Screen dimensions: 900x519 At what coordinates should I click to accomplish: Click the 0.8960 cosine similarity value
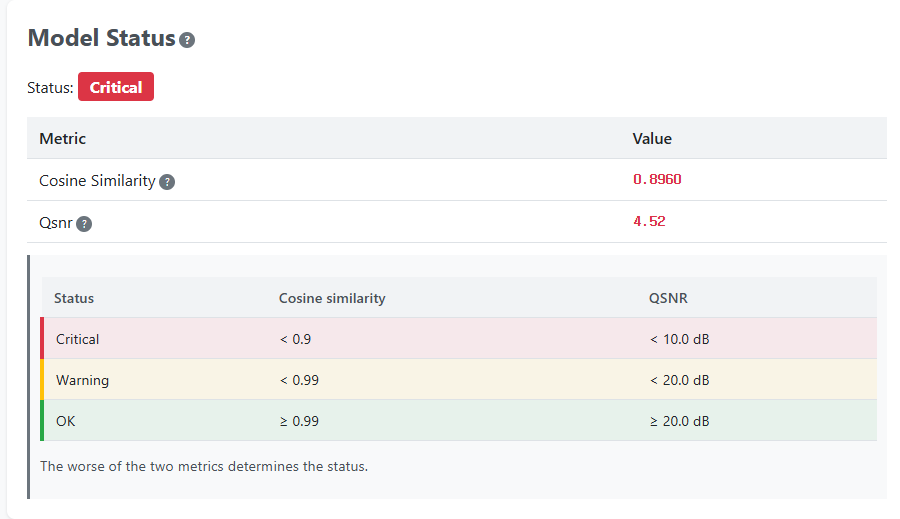(657, 180)
